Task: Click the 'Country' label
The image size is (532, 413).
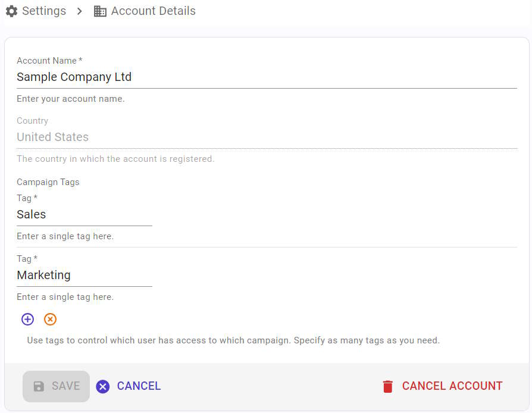Action: pos(32,121)
